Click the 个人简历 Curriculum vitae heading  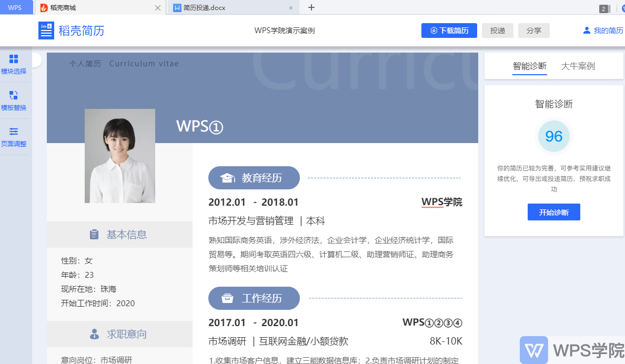click(124, 64)
